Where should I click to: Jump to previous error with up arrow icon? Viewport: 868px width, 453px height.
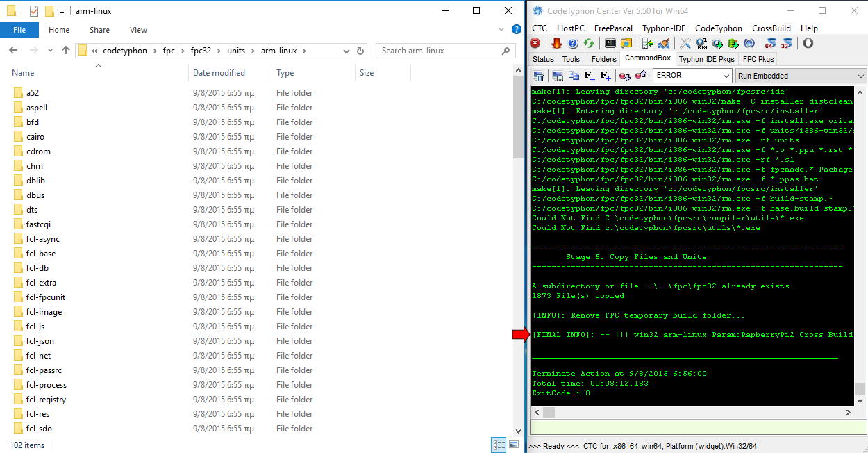coord(641,76)
